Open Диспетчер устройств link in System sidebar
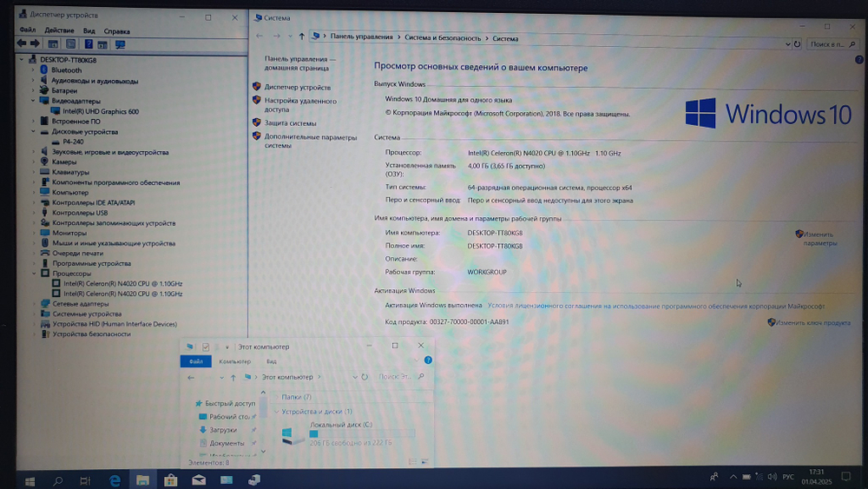Viewport: 868px width, 489px height. (297, 88)
